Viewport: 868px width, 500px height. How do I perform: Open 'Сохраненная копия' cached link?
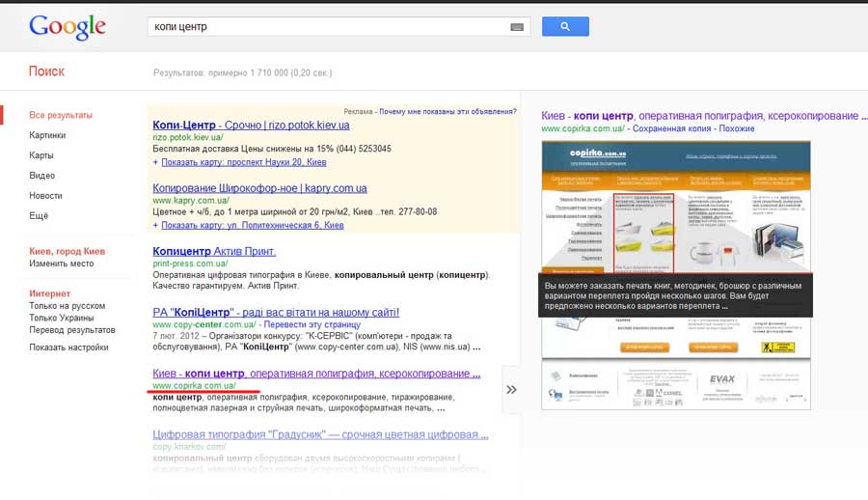671,128
